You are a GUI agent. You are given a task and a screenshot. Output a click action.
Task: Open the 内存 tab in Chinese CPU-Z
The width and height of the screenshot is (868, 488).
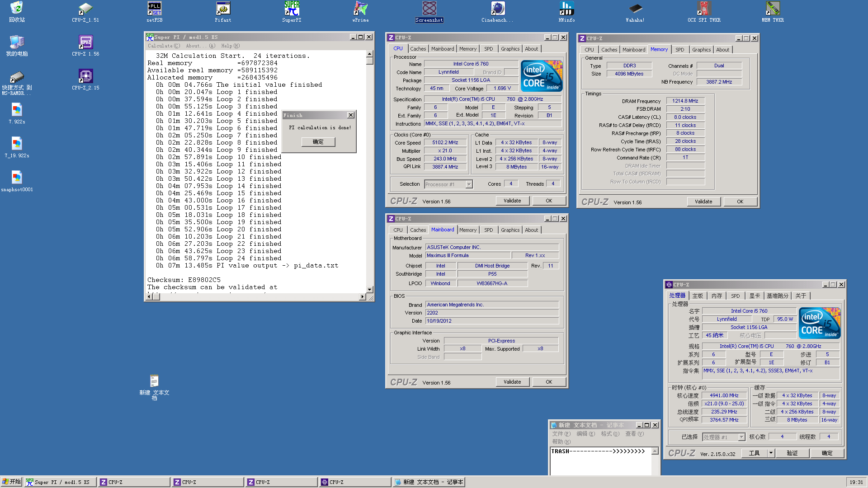tap(717, 296)
